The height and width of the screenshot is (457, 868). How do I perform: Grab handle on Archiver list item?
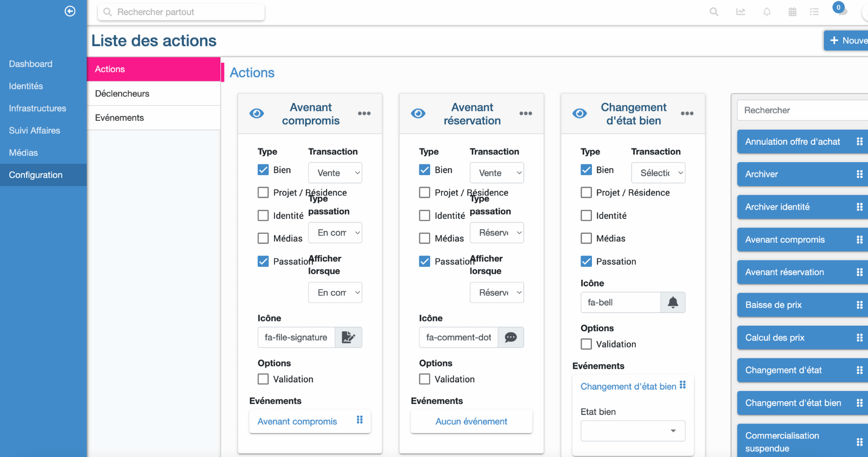(x=859, y=174)
